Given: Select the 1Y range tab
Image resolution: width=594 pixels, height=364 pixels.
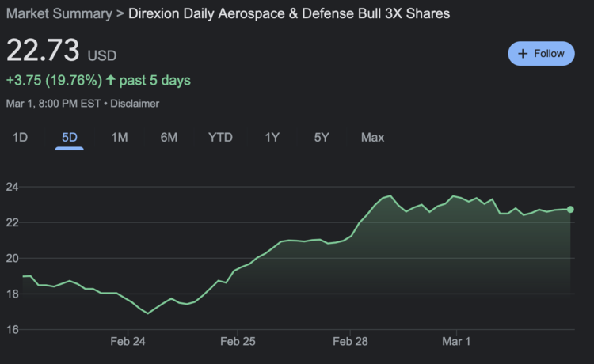Looking at the screenshot, I should pos(272,138).
